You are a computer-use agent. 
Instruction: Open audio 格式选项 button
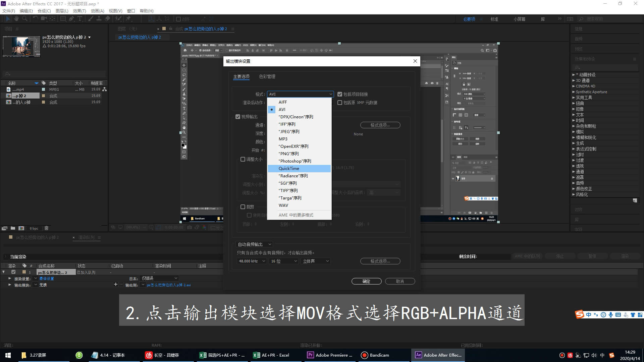click(380, 261)
